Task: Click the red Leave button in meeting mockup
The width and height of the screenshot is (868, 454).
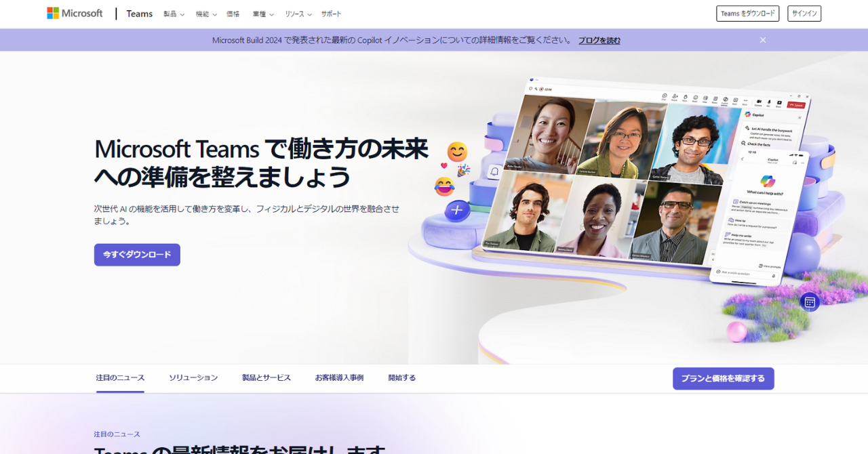Action: click(x=797, y=105)
